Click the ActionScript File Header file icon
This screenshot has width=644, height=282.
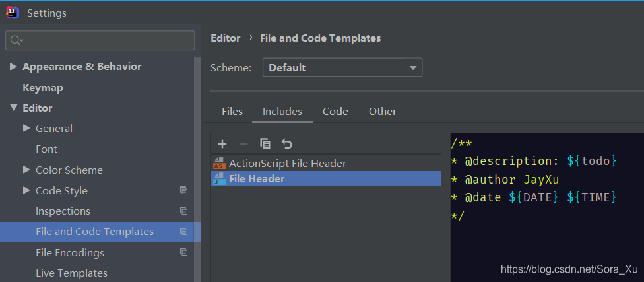(219, 163)
